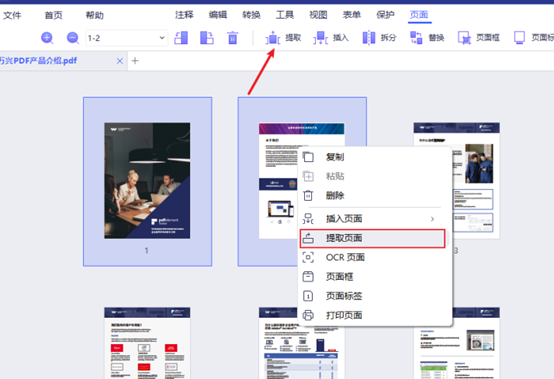
Task: Switch to the 保护 tab
Action: [385, 15]
